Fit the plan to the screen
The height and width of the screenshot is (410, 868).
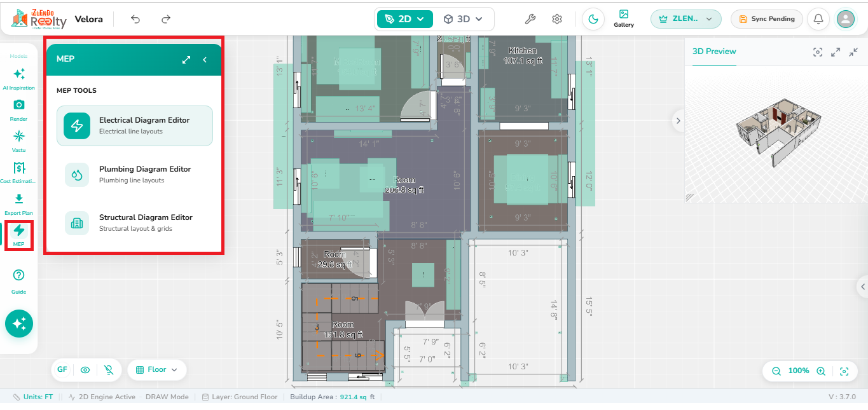844,371
